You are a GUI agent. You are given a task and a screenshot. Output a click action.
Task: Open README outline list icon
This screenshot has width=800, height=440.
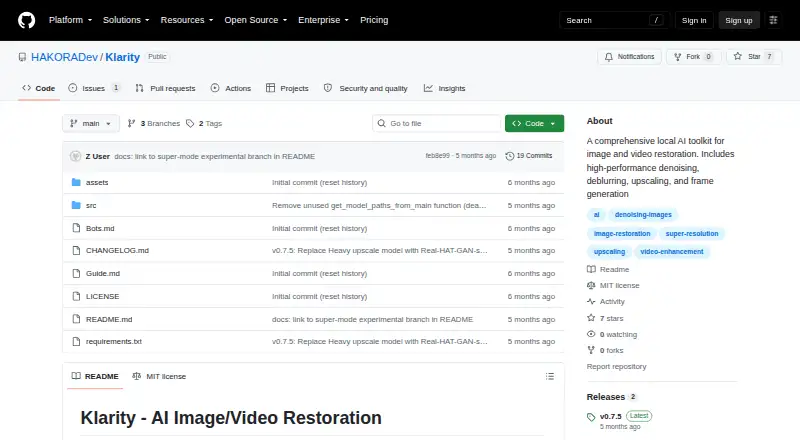[x=549, y=376]
